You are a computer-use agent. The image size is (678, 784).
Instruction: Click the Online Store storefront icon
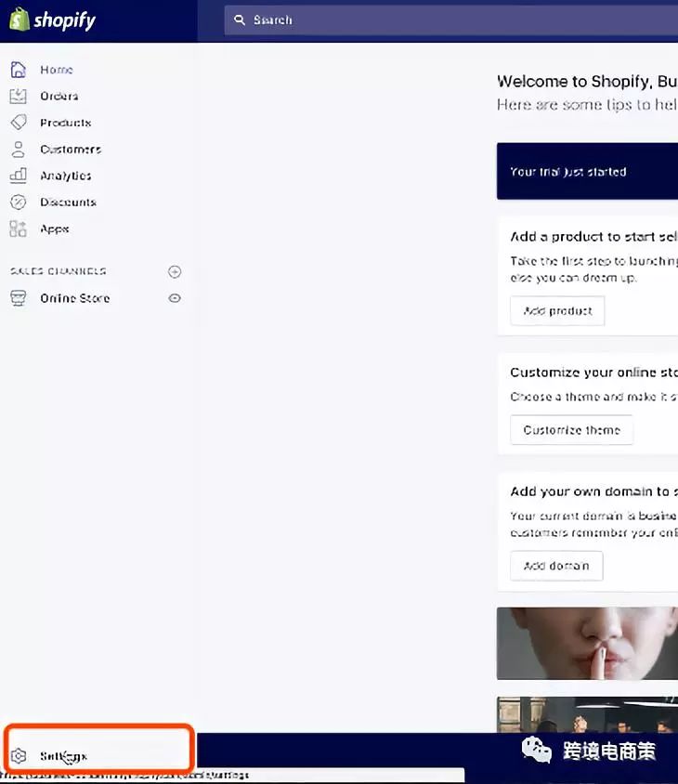pyautogui.click(x=19, y=298)
